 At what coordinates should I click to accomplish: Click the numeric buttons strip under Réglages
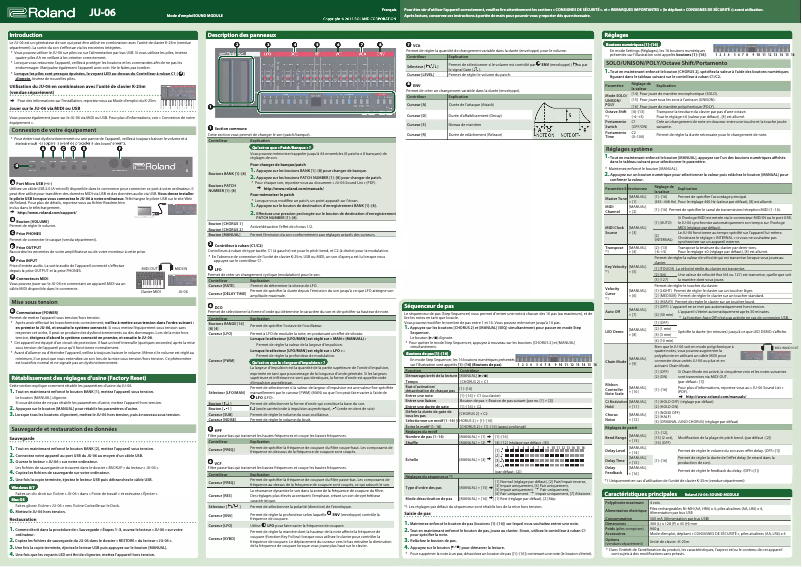(x=754, y=49)
